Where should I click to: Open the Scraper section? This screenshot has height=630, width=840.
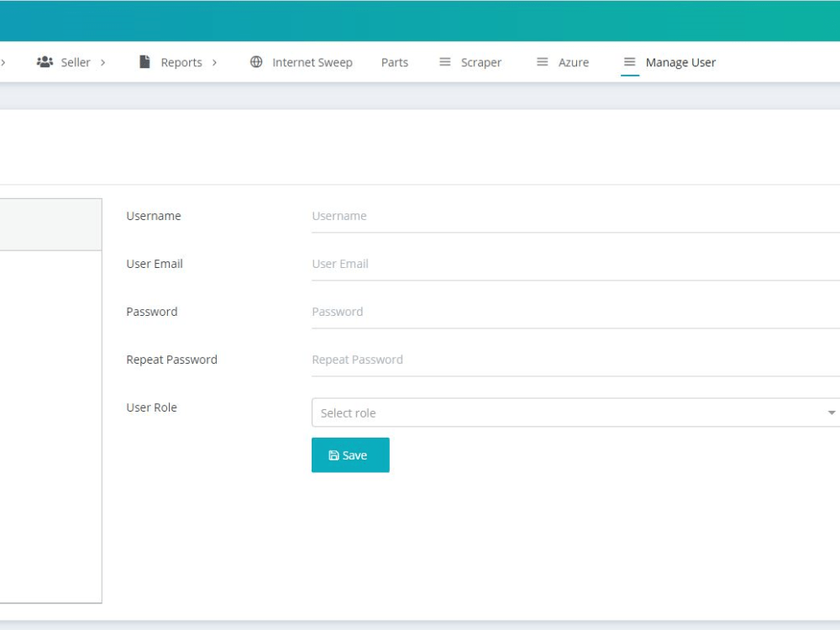pyautogui.click(x=480, y=61)
